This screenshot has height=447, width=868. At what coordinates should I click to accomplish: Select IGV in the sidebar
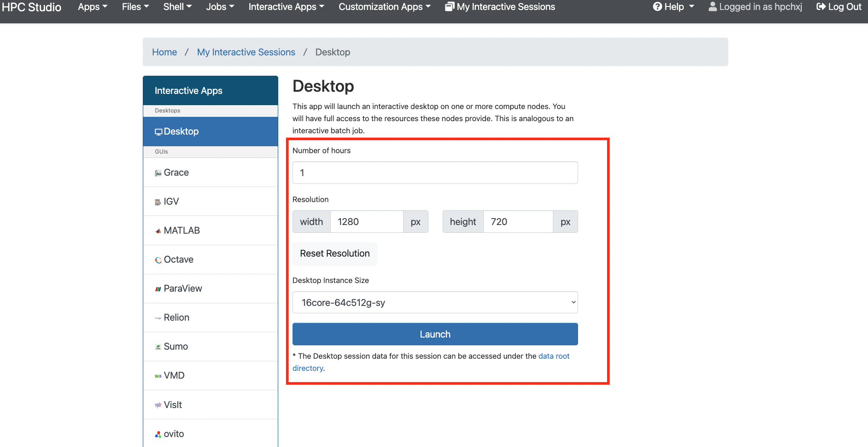click(210, 202)
